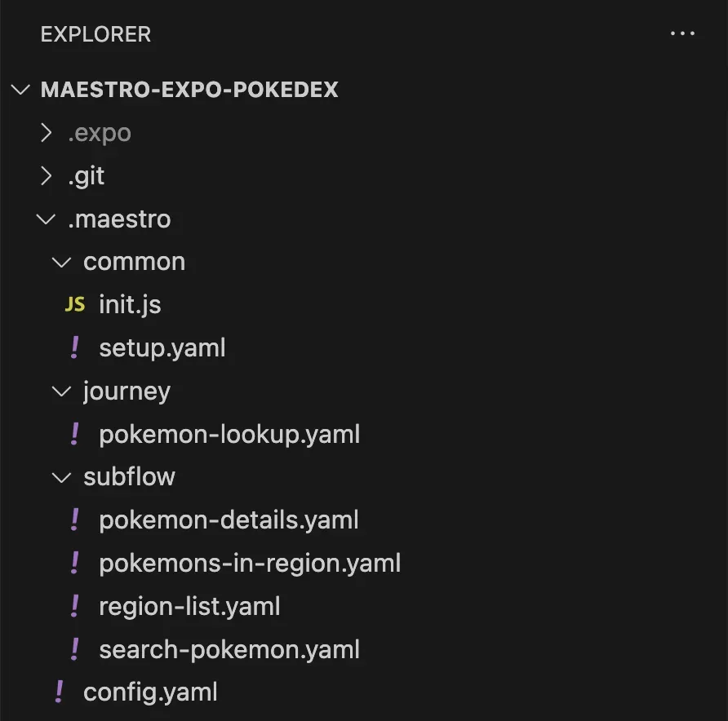Click the YAML icon beside search-pokemon.yaml
Screen dimensions: 728x721
[75, 649]
